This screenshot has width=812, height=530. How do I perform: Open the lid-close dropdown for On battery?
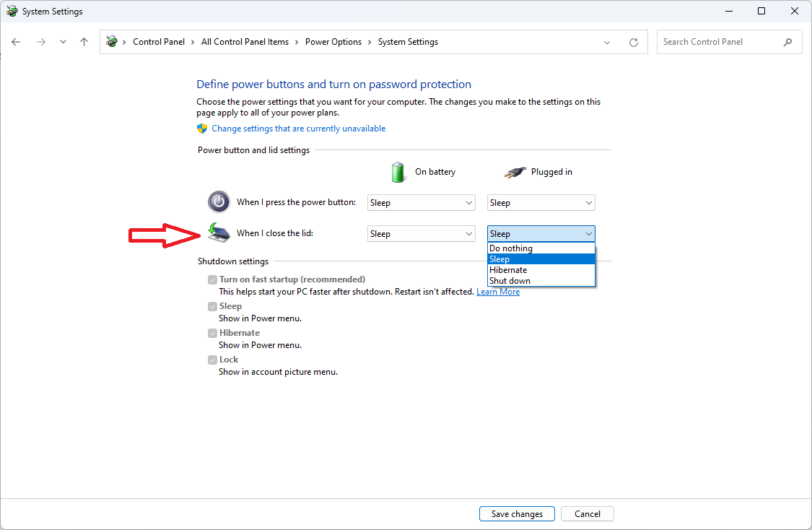(421, 233)
